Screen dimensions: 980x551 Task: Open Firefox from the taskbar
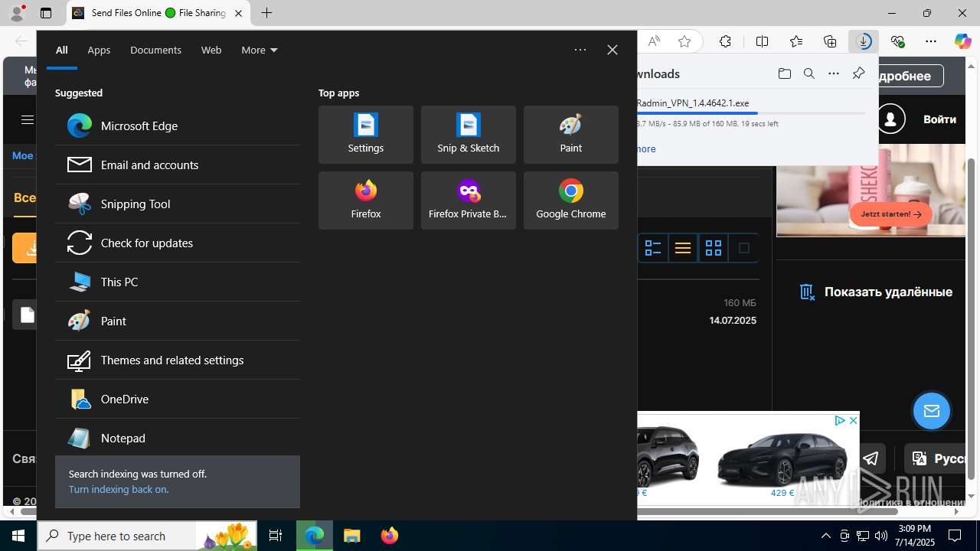pyautogui.click(x=390, y=536)
